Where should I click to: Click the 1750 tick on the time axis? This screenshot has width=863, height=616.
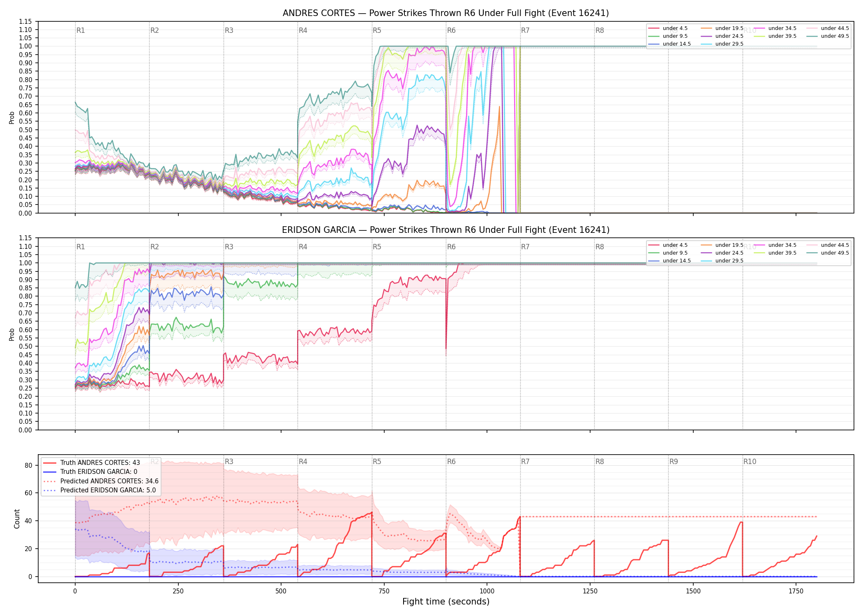coord(796,591)
